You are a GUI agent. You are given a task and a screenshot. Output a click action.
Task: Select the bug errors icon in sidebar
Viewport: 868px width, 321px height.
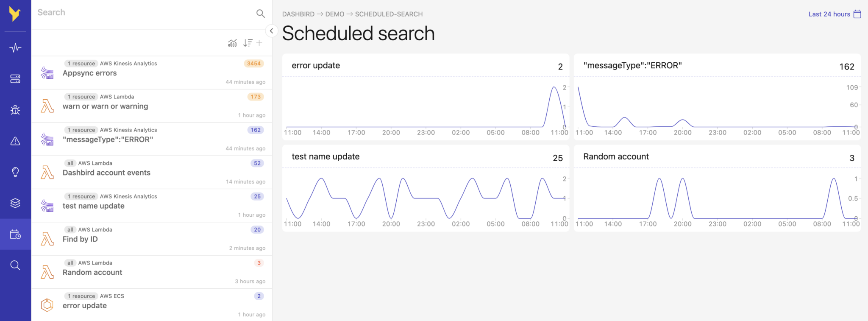click(x=15, y=109)
